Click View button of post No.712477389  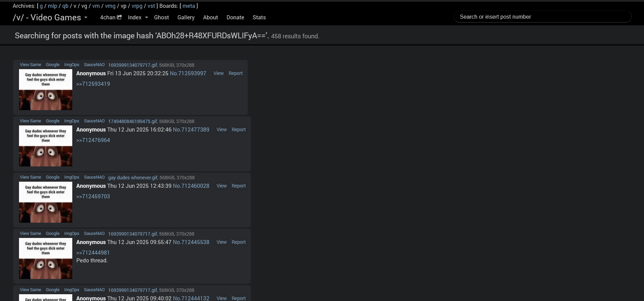[x=222, y=129]
